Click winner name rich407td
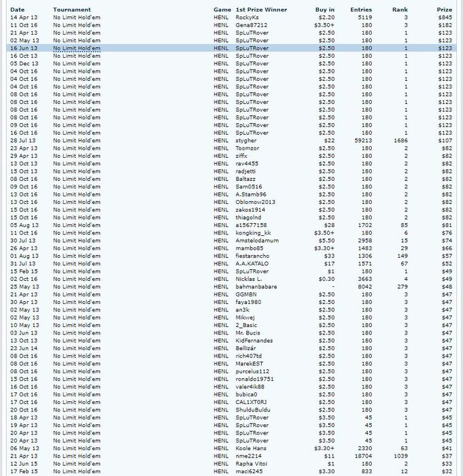This screenshot has width=463, height=476. click(x=249, y=356)
